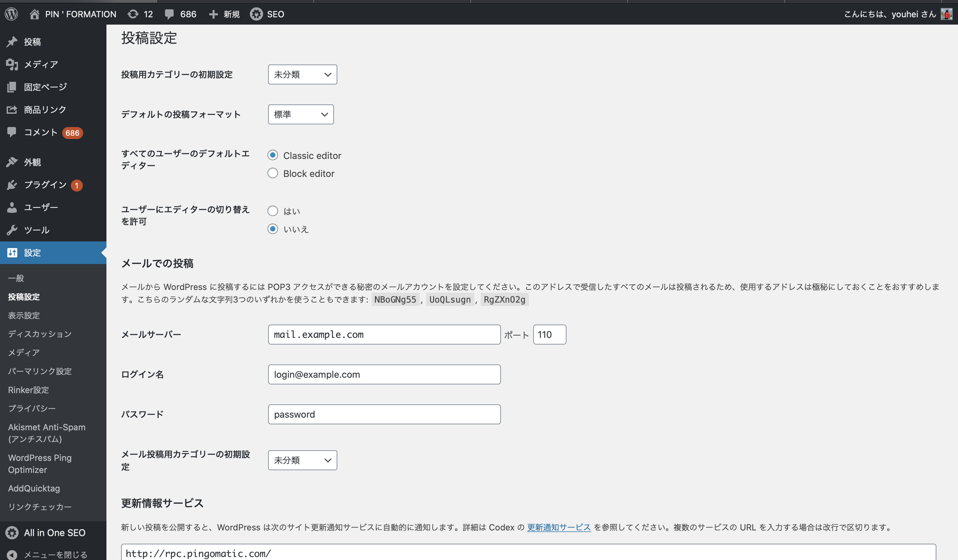Choose いいえ for editor switching
The image size is (958, 560).
pos(272,229)
